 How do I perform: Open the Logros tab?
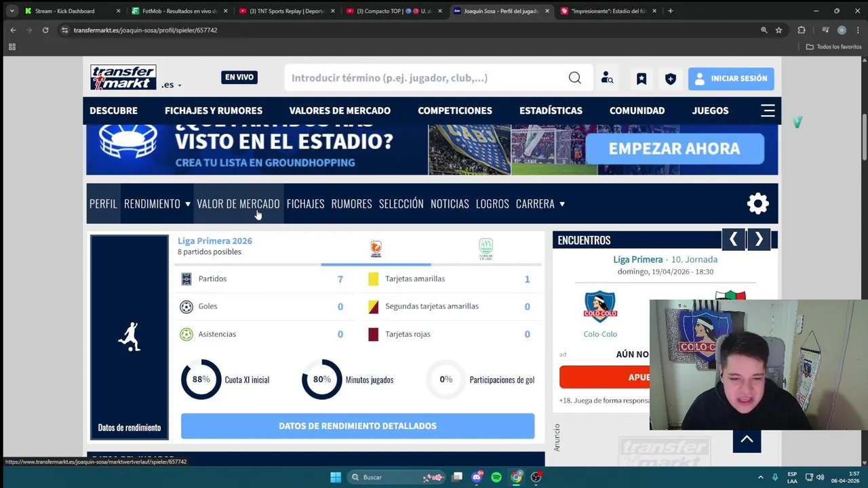click(x=492, y=203)
